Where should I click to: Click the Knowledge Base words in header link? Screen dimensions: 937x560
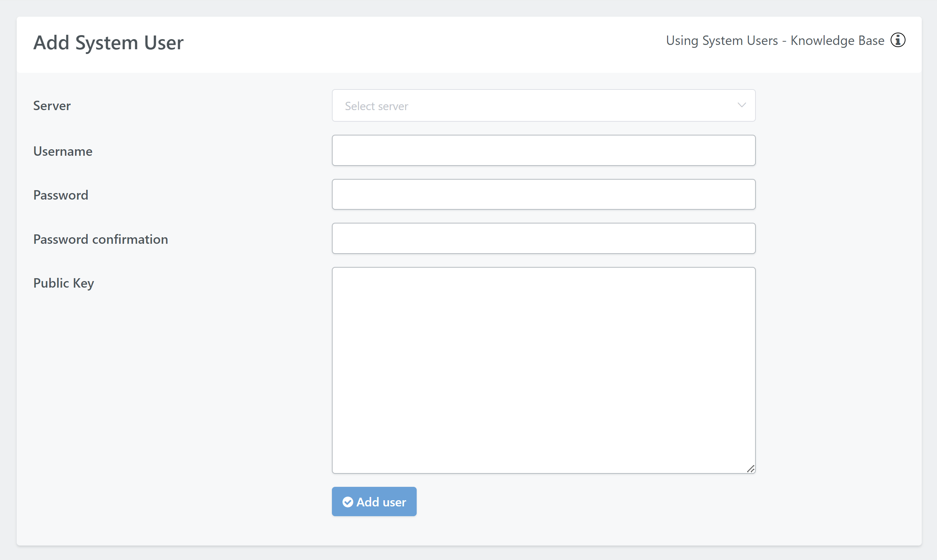pos(837,40)
